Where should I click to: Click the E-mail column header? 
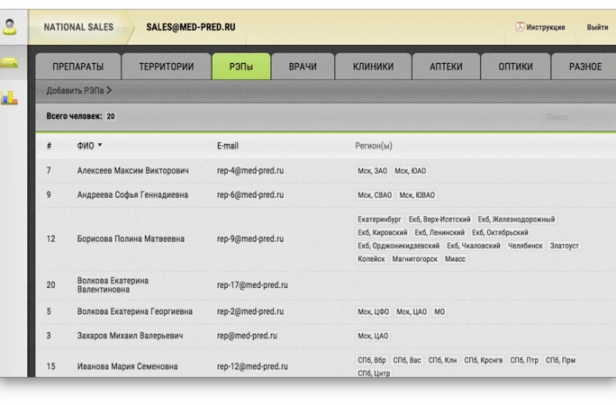coord(227,146)
